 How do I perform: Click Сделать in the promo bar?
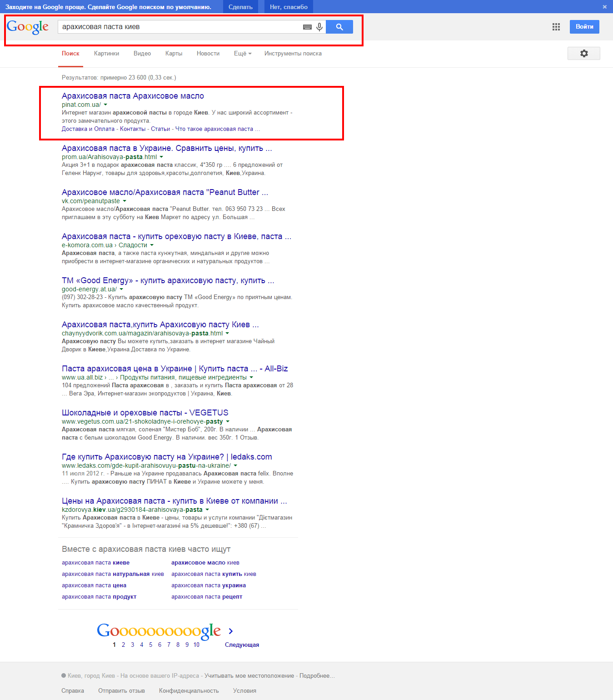point(240,7)
